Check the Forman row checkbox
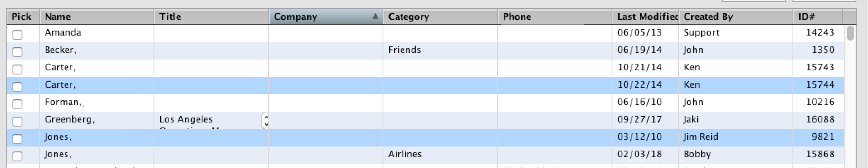The width and height of the screenshot is (868, 168). 17,104
